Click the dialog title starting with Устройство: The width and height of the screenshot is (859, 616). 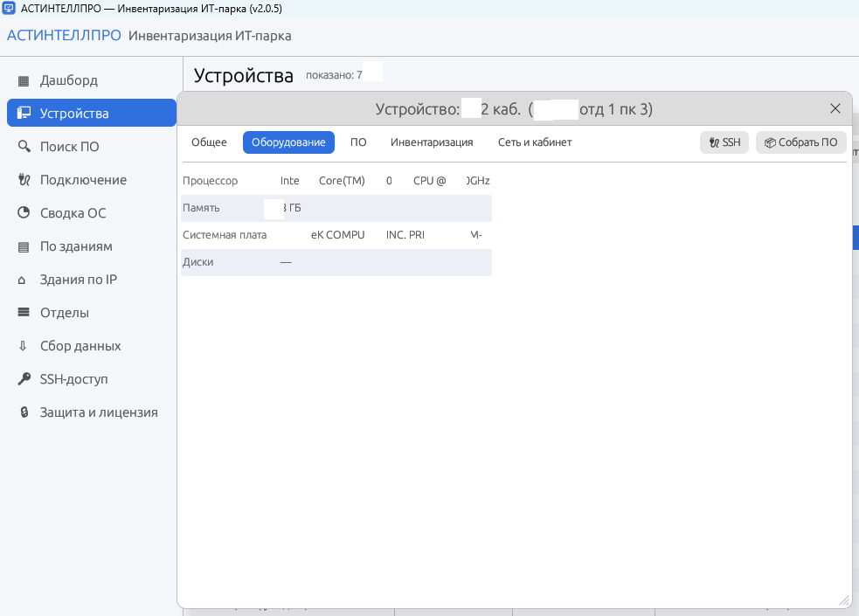tap(514, 109)
